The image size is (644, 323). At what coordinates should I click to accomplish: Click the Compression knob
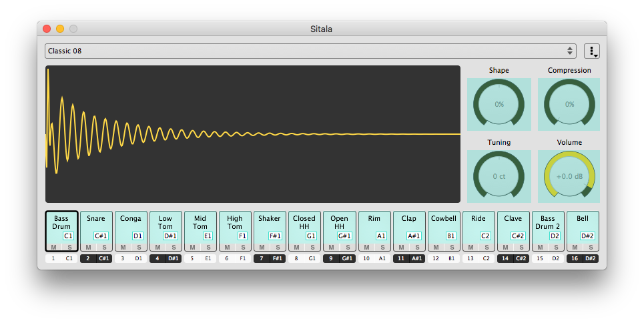coord(569,104)
